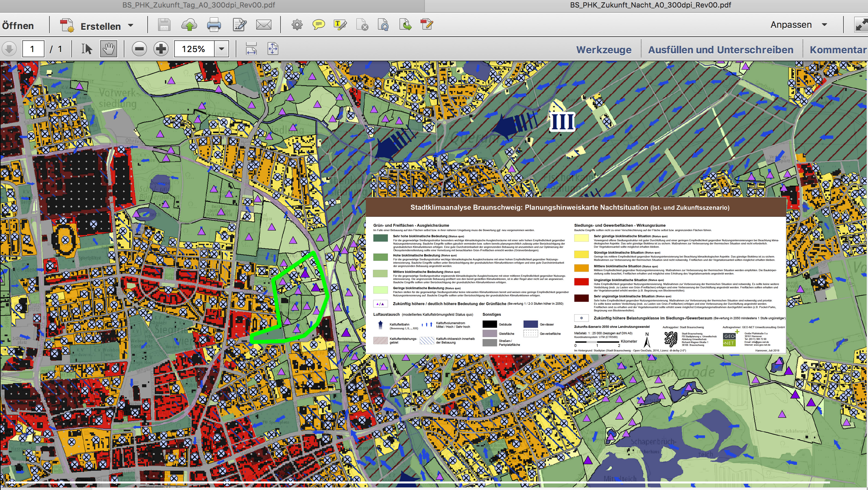Click the yellow sticky note comment icon
This screenshot has width=868, height=490.
click(318, 25)
